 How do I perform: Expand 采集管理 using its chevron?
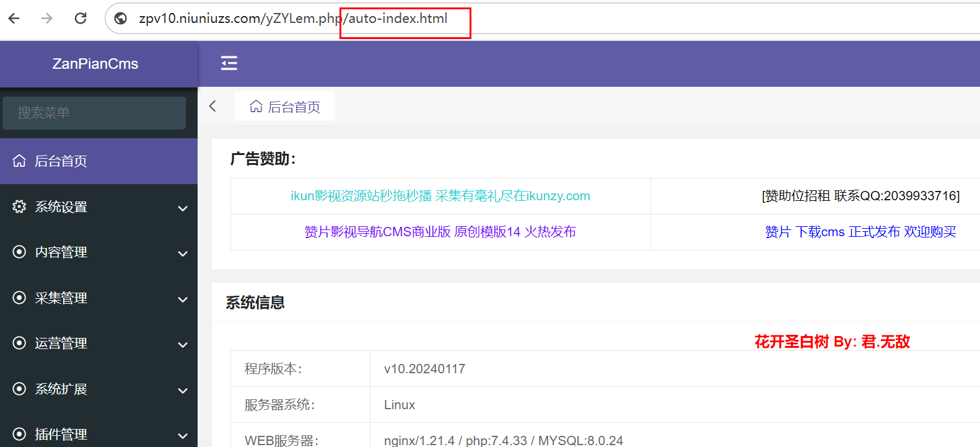click(x=183, y=299)
